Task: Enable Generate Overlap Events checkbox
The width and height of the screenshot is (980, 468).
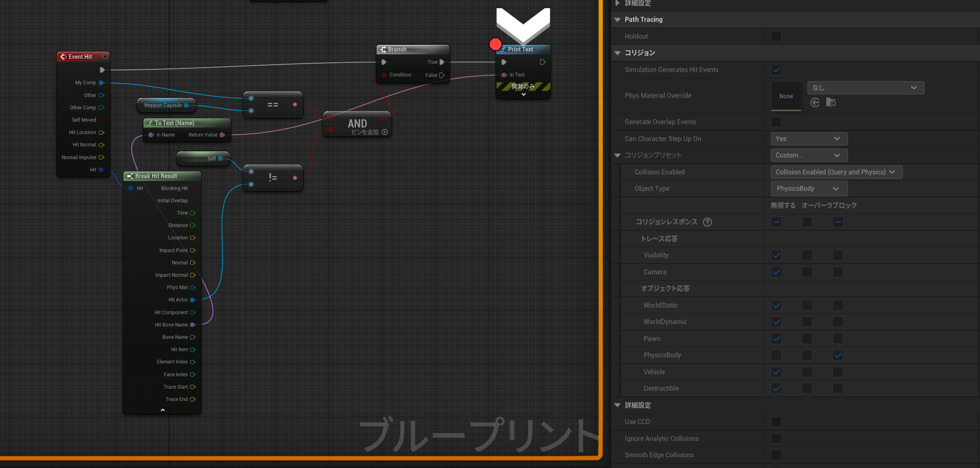Action: (x=776, y=122)
